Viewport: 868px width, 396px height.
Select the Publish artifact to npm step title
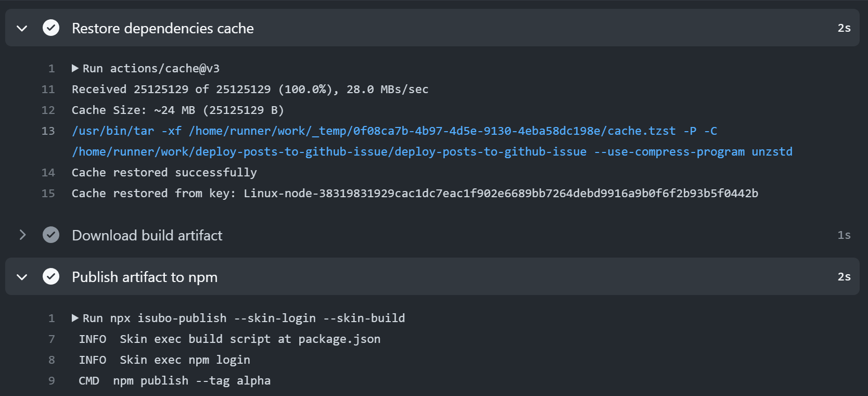(145, 276)
